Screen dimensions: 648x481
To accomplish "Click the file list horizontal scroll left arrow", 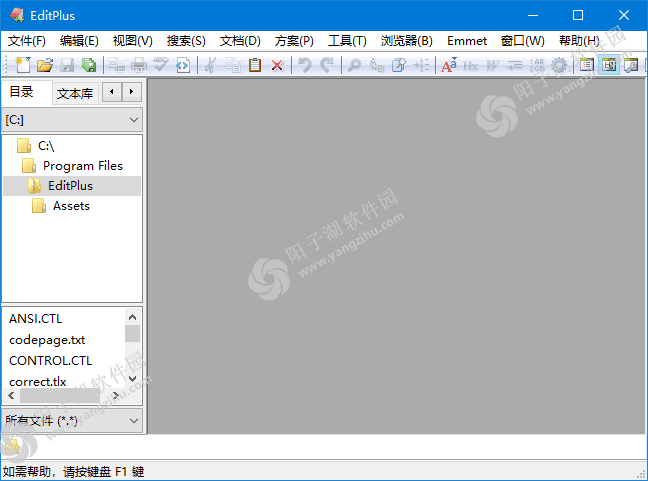I will click(11, 395).
